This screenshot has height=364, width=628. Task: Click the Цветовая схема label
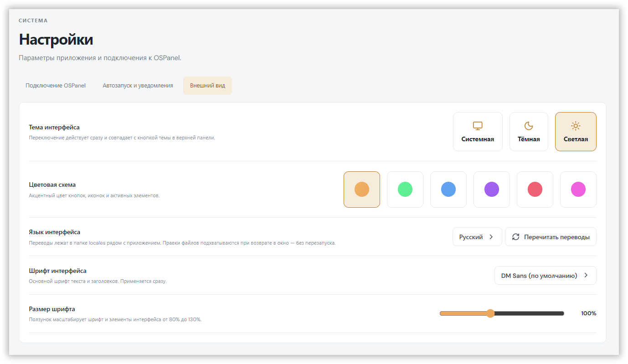point(52,185)
